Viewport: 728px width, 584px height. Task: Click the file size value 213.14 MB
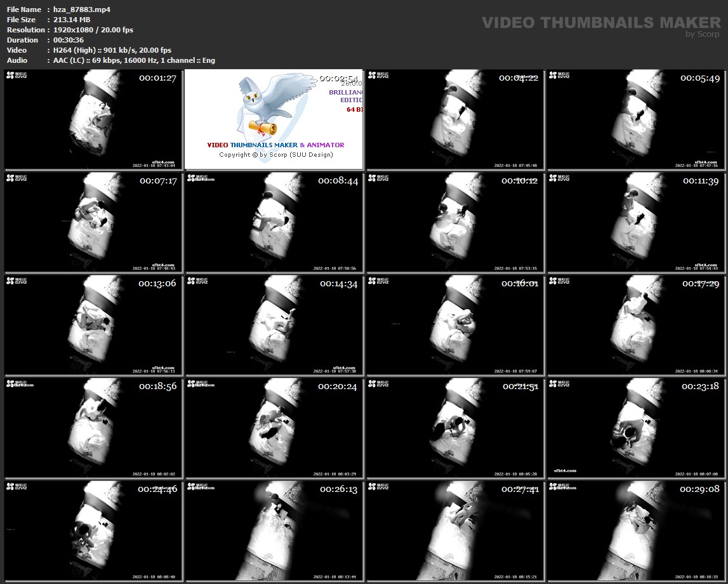[x=72, y=20]
